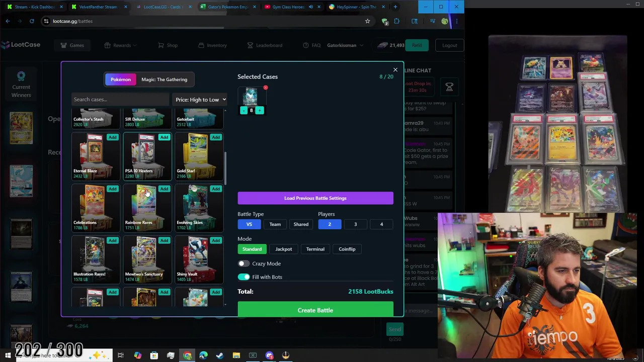Open the FAQ nav link

pyautogui.click(x=312, y=45)
